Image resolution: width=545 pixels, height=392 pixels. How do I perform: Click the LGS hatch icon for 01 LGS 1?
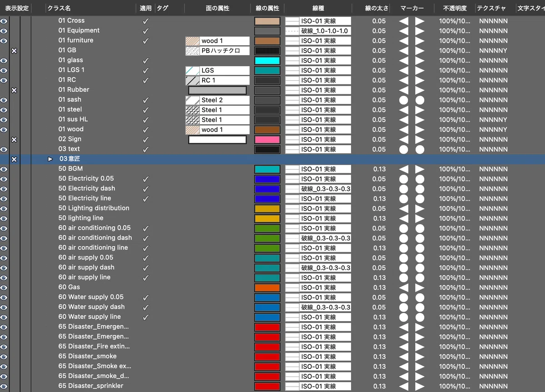[193, 70]
